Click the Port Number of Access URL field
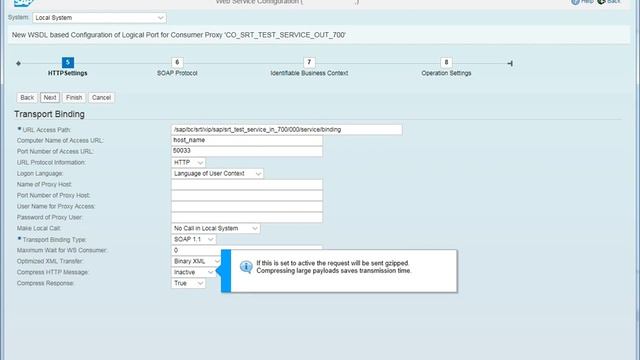Viewport: 640px width, 360px height. [x=247, y=151]
